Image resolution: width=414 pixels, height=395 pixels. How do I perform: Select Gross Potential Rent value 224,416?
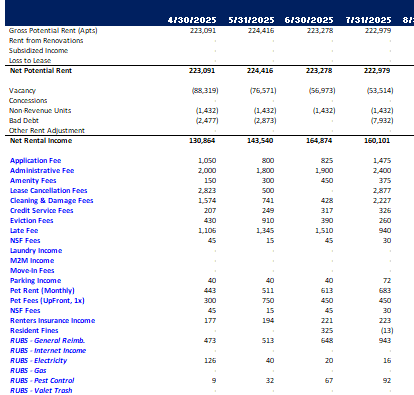(261, 31)
